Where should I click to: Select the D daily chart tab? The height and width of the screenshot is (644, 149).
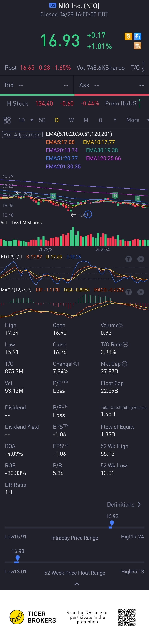[x=57, y=120]
